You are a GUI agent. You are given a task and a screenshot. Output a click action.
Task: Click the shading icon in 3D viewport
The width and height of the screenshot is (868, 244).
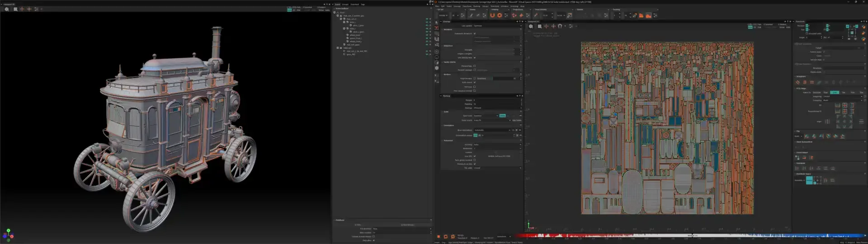click(x=6, y=9)
